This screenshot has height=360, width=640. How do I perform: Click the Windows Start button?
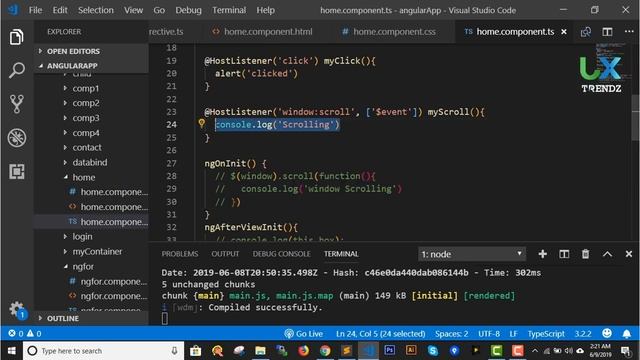tap(11, 351)
